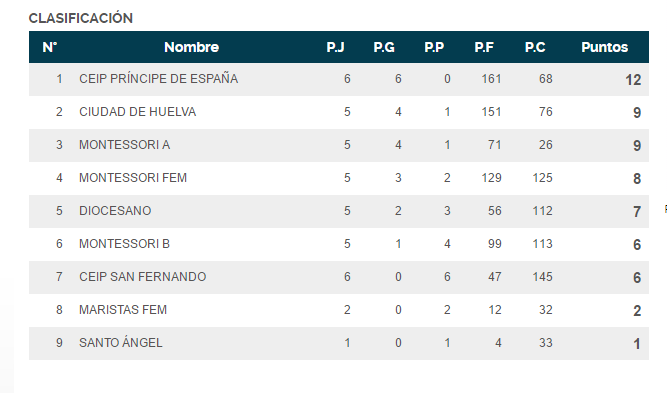Open team CEIP PRÍNCIPE DE ESPAÑA
667x393 pixels.
[158, 79]
